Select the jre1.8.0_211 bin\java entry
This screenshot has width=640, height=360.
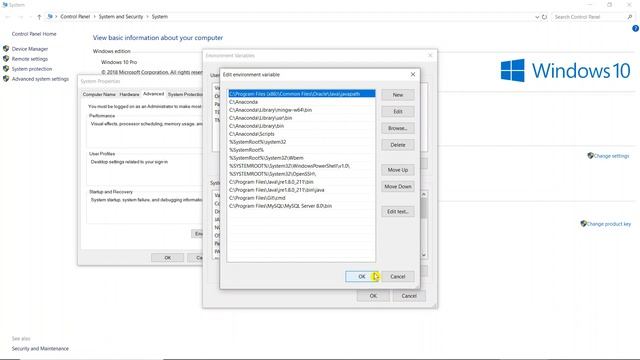point(302,190)
